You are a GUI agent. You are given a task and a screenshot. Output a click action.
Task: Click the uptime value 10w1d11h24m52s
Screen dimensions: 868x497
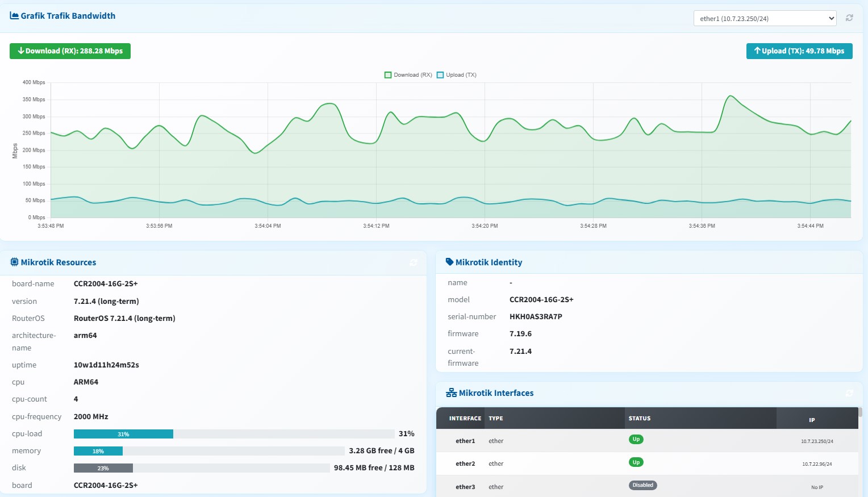(106, 365)
